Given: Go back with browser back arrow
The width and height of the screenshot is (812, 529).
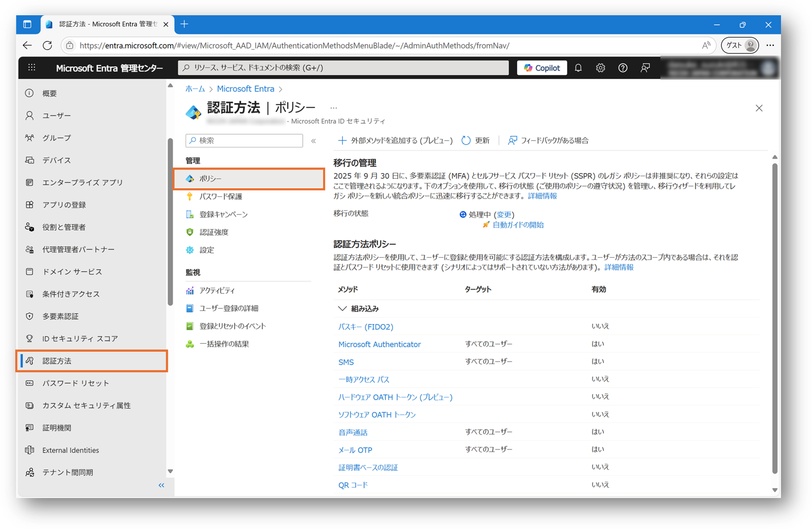Looking at the screenshot, I should (x=27, y=45).
